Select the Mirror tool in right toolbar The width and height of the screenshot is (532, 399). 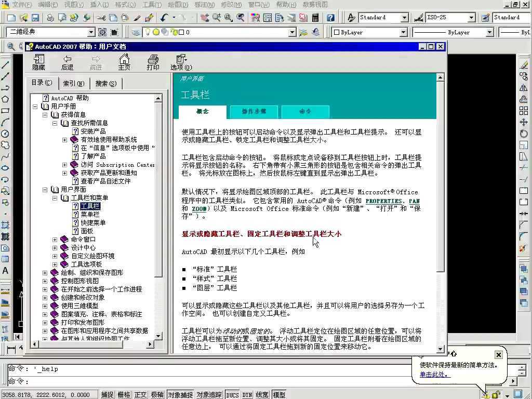524,88
